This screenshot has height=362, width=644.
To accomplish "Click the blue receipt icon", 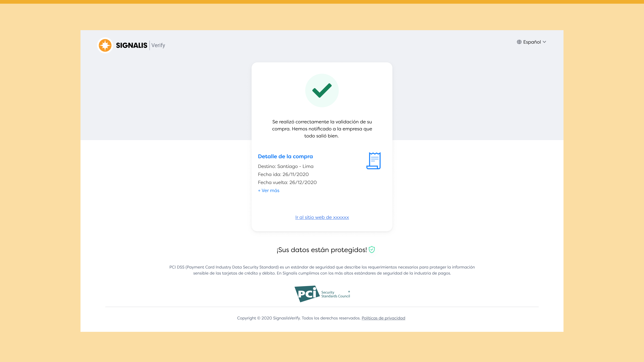I will (373, 161).
